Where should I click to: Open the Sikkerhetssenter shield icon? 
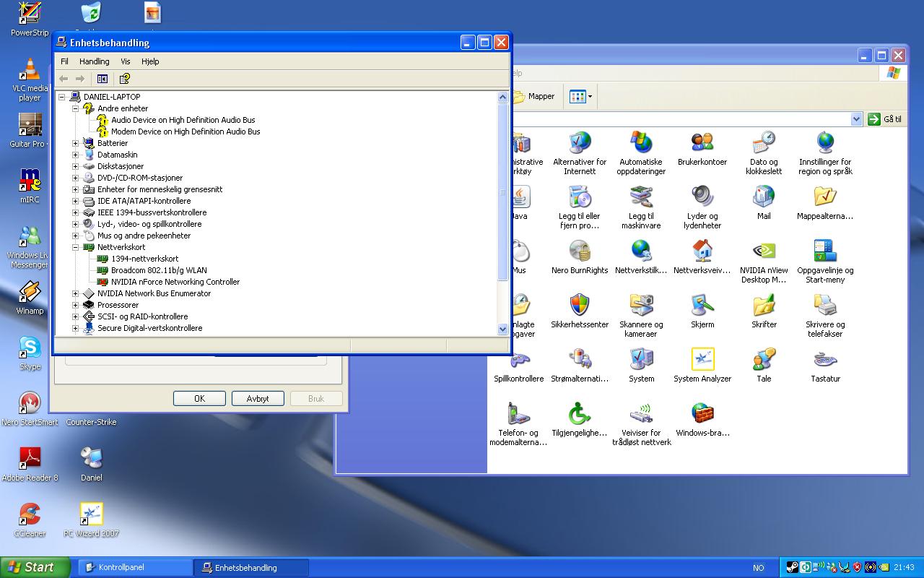[579, 306]
